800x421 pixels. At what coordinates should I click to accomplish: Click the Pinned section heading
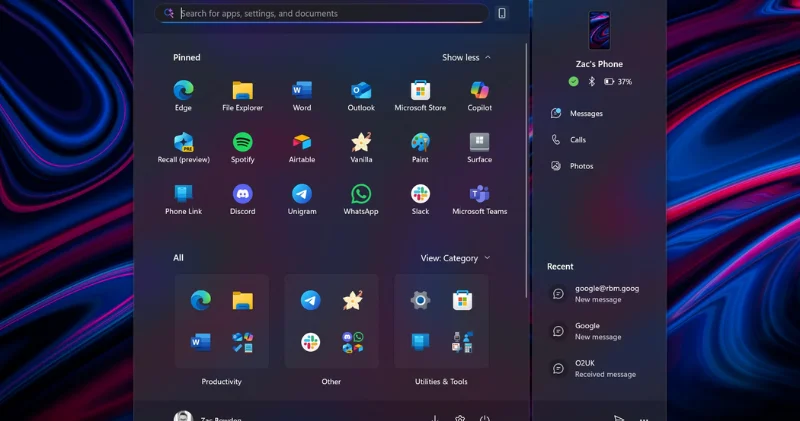[x=187, y=58]
